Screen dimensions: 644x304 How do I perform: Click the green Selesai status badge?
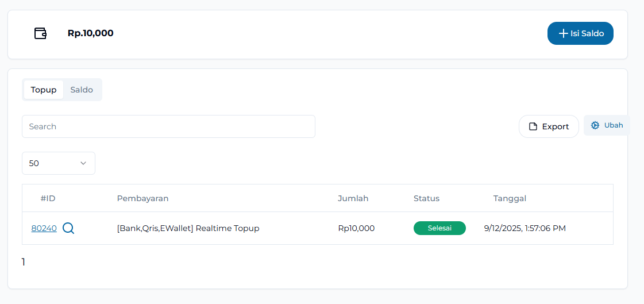coord(439,228)
